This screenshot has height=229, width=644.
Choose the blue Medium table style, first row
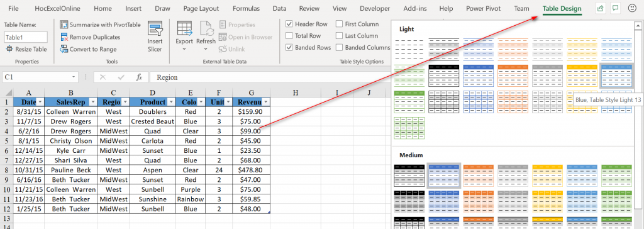[444, 176]
